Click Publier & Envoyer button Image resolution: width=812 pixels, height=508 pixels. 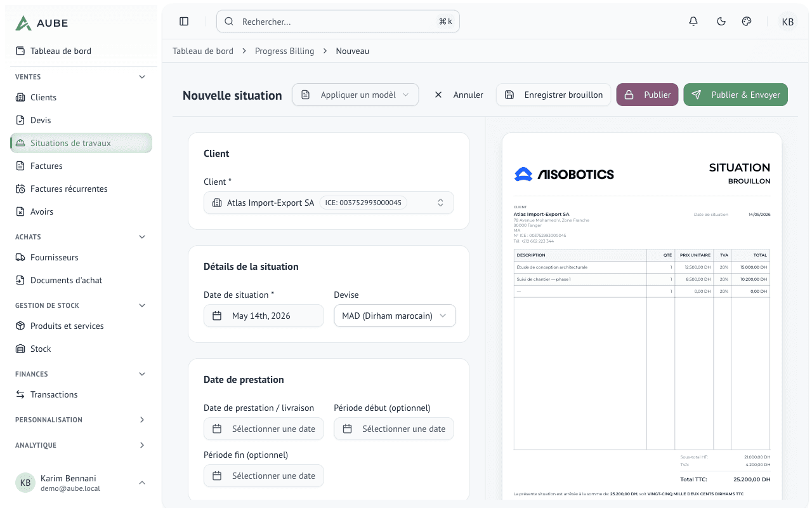(735, 95)
